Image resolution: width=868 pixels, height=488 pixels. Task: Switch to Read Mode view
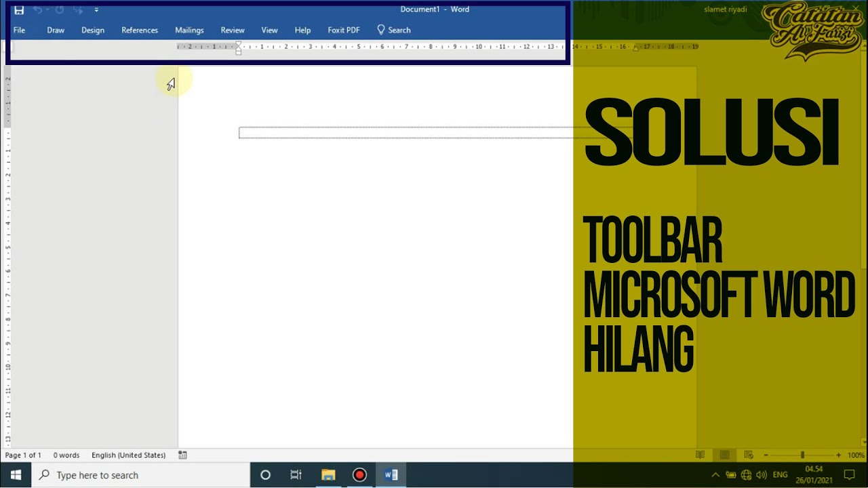(700, 455)
